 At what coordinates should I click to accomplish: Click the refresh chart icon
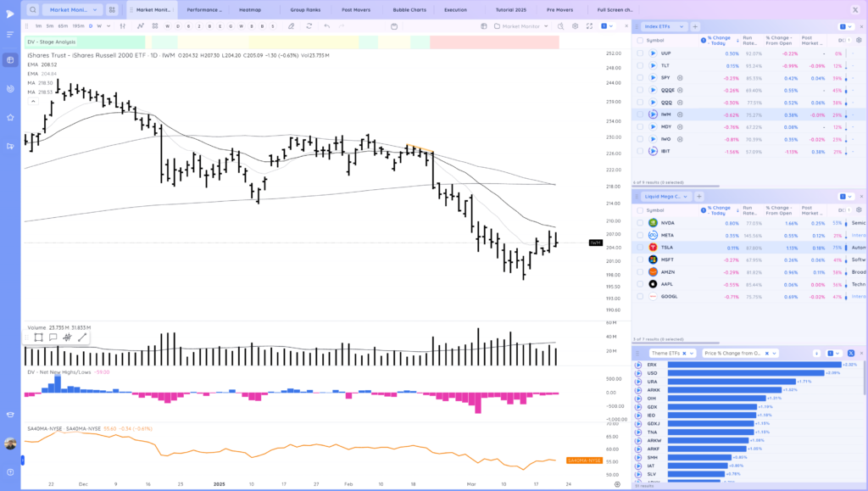(309, 26)
